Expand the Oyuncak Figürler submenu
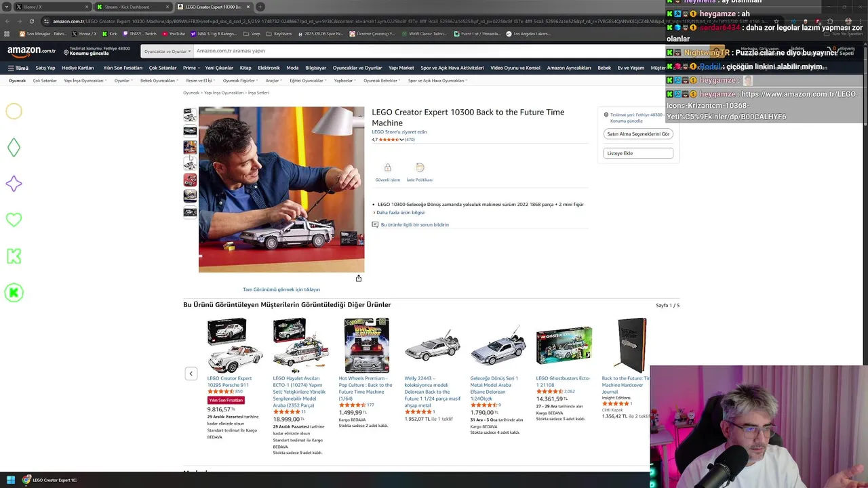Image resolution: width=868 pixels, height=488 pixels. 241,81
